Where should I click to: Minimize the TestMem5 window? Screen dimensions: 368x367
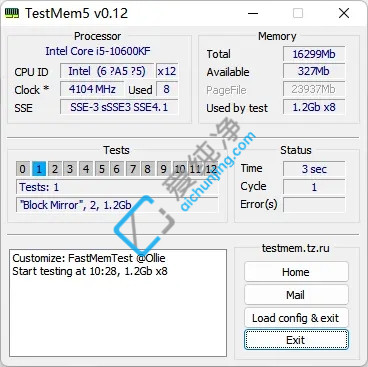pos(253,13)
